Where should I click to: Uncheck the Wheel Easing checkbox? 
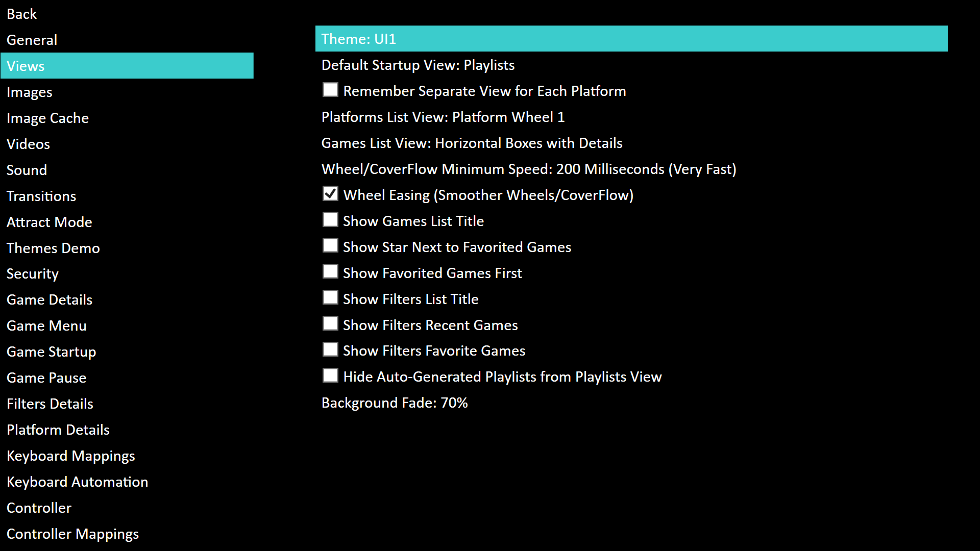[x=330, y=194]
